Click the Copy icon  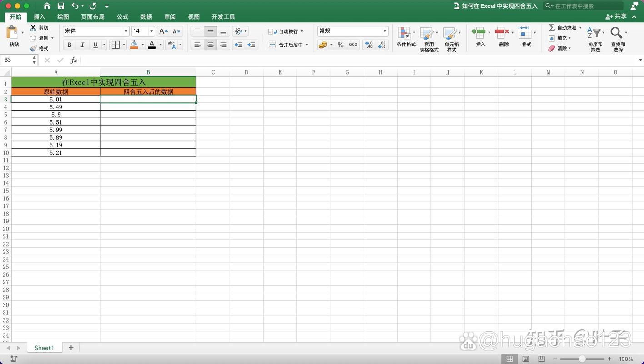click(33, 38)
